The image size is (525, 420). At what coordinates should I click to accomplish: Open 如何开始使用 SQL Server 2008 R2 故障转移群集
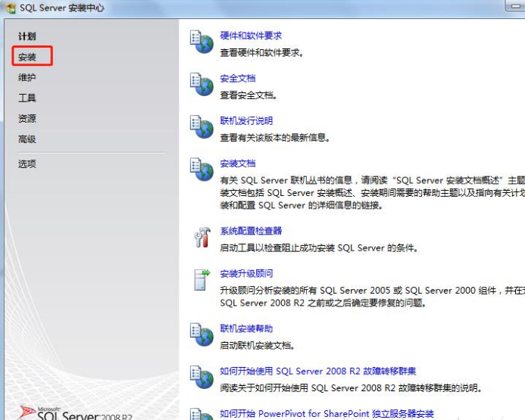[318, 371]
